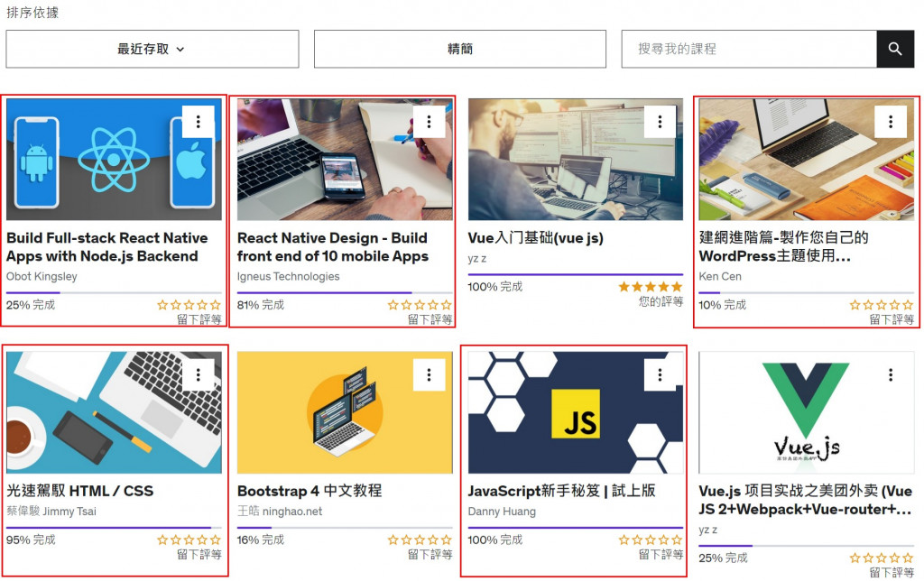Open course title JavaScript新手秘笈 | 試上版
The height and width of the screenshot is (581, 924).
click(561, 491)
